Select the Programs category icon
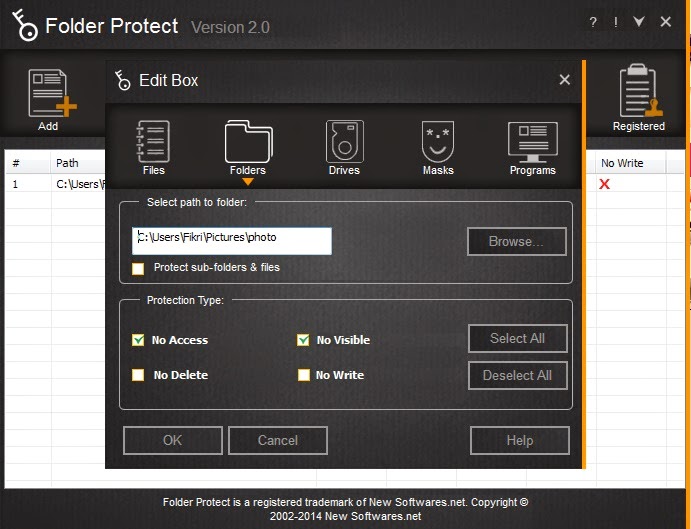The height and width of the screenshot is (529, 691). point(532,142)
